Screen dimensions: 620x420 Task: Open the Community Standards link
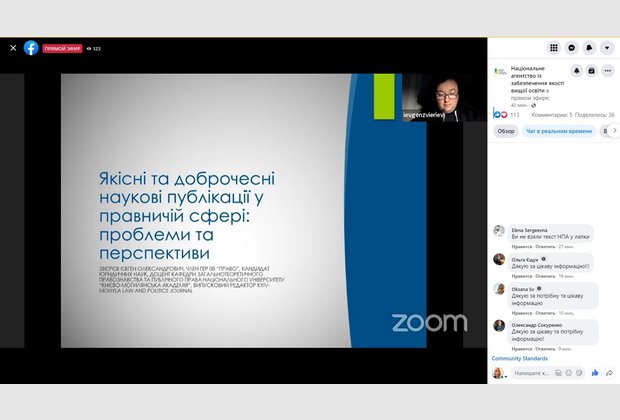click(520, 358)
